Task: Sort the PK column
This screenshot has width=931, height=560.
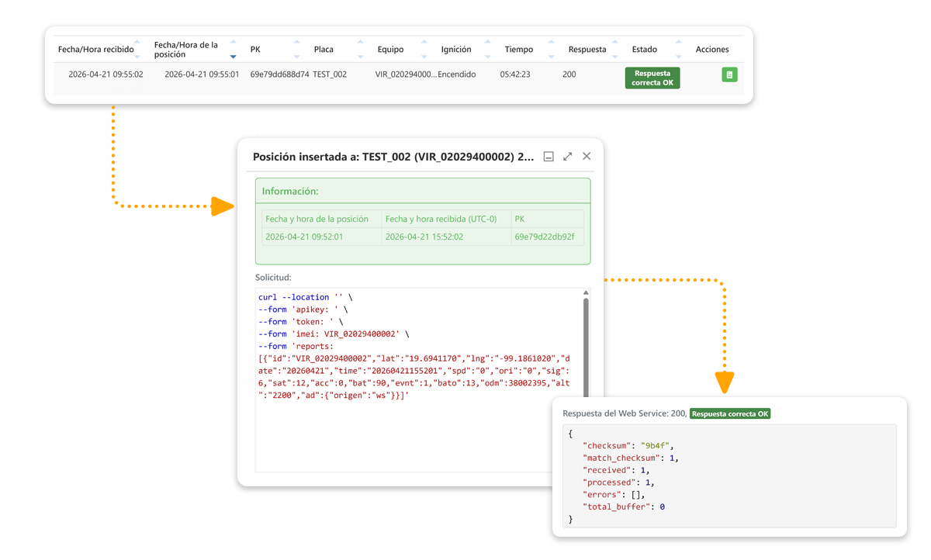Action: [297, 49]
